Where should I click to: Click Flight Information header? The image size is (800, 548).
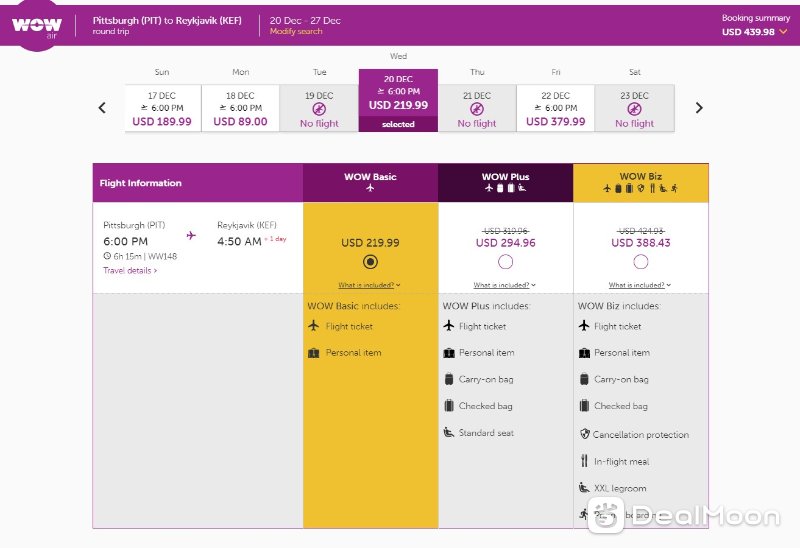[x=141, y=183]
